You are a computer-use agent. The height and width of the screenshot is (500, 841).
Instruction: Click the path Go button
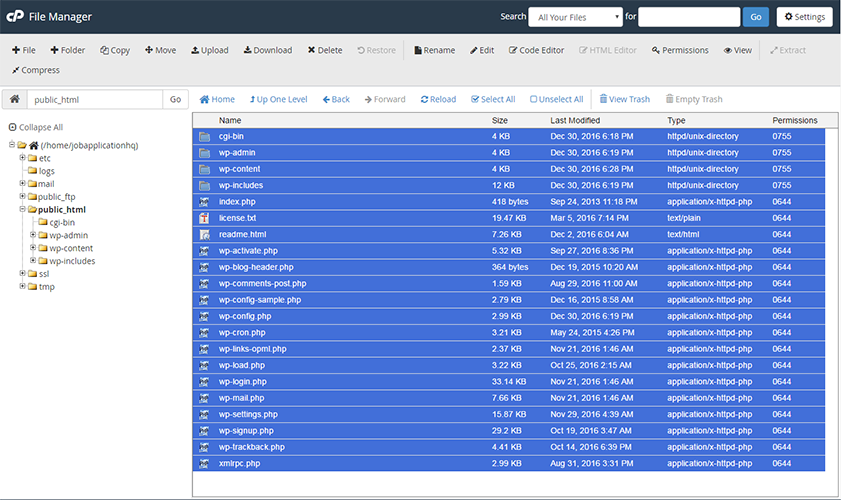[x=175, y=99]
